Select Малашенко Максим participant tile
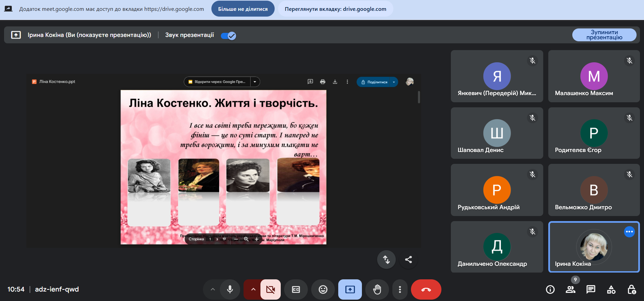644x301 pixels. click(x=594, y=76)
